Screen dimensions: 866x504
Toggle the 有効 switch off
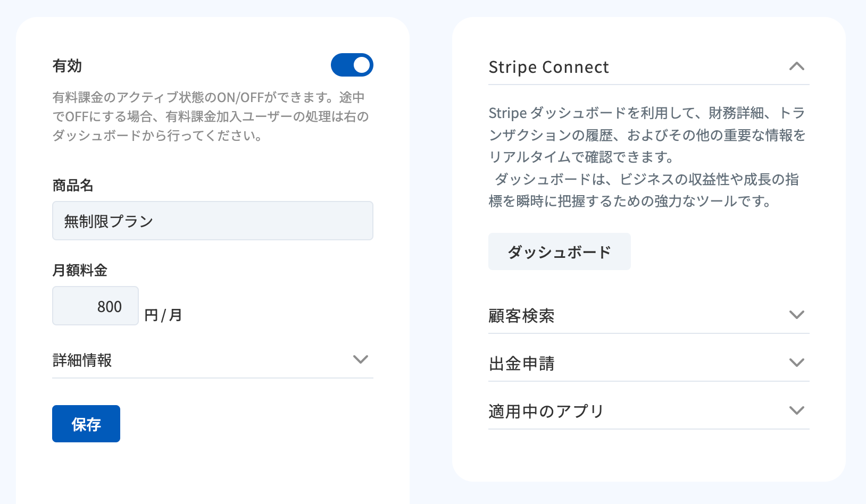point(352,65)
